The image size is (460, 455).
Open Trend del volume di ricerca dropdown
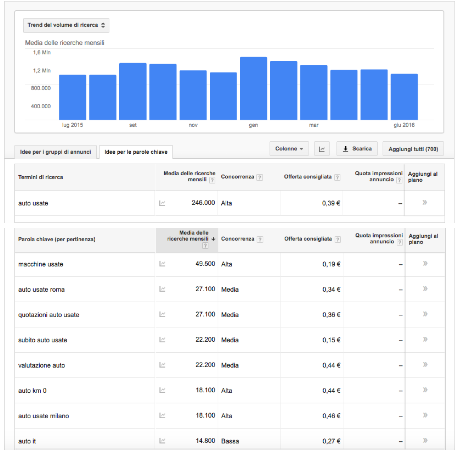66,25
